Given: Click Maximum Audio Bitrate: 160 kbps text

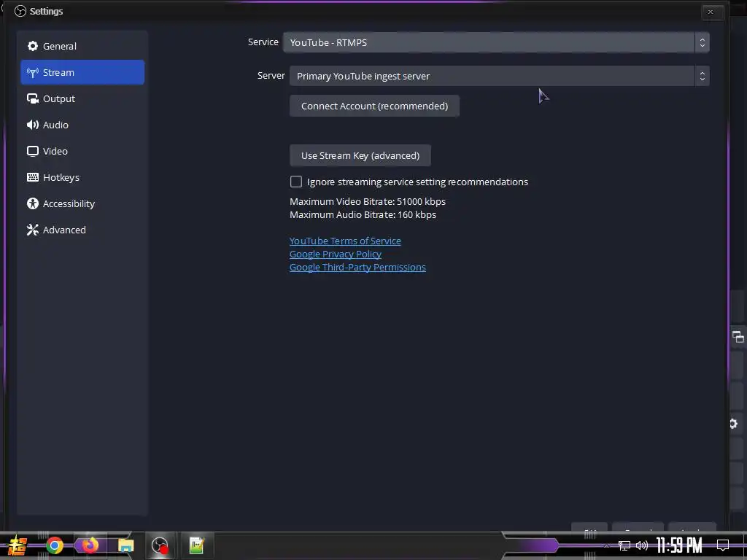Looking at the screenshot, I should (363, 215).
